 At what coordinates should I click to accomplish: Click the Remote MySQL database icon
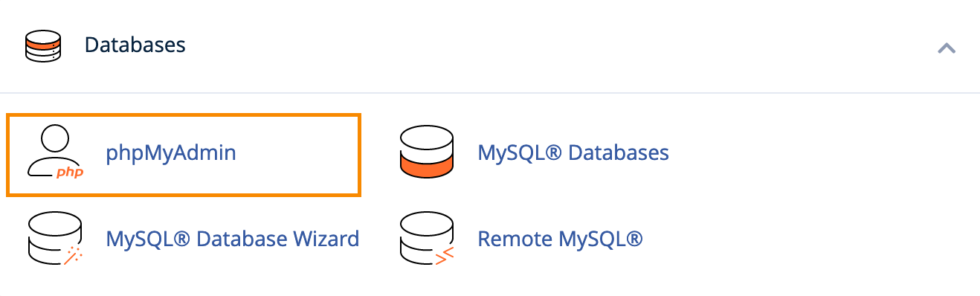coord(426,239)
